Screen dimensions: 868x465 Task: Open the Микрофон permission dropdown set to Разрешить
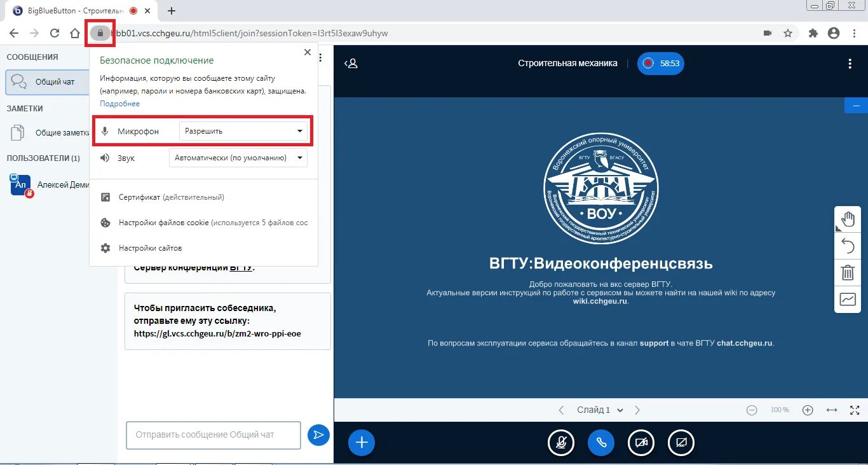click(243, 130)
